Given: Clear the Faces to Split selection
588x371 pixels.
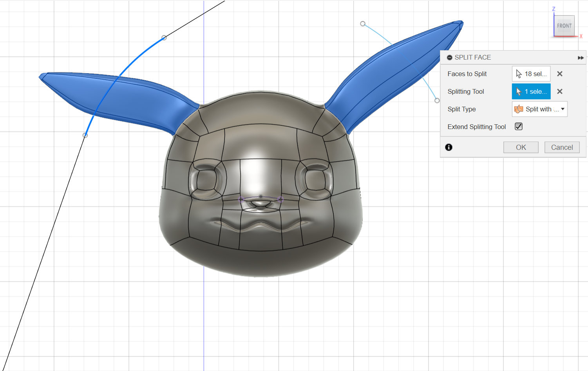Looking at the screenshot, I should point(560,74).
